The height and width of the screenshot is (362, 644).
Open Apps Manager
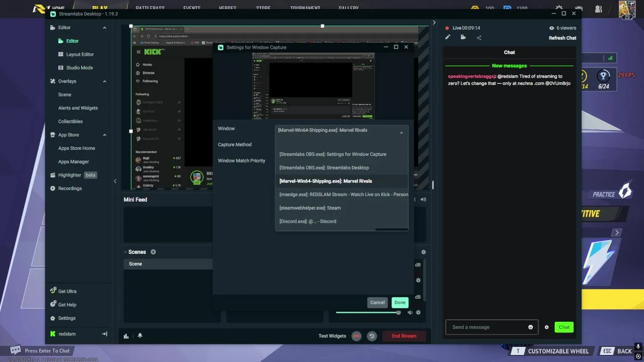[73, 162]
